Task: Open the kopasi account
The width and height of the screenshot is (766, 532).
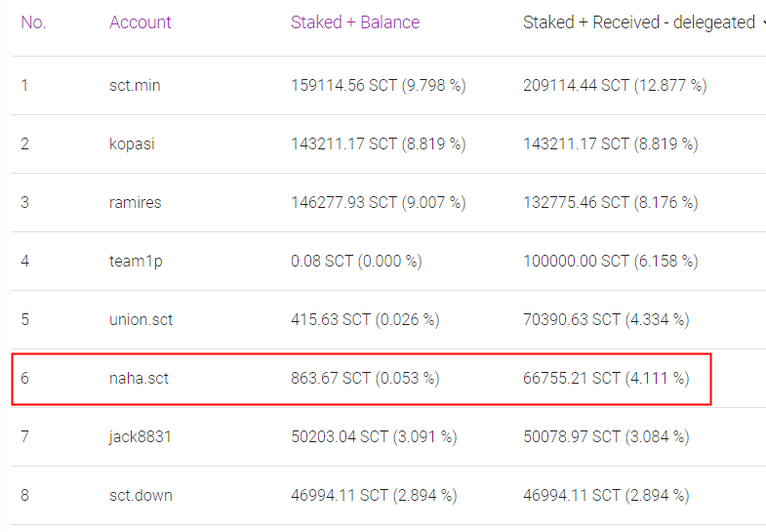Action: [x=132, y=144]
